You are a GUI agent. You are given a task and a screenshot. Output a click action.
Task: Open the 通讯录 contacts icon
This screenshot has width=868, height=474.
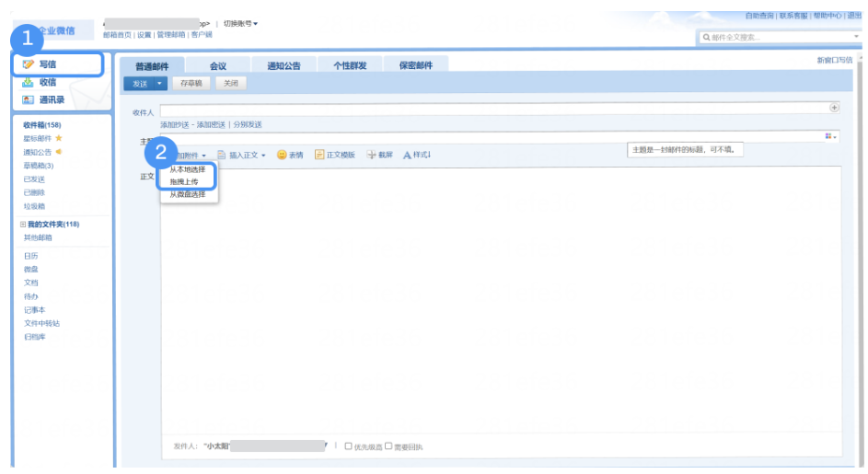click(x=29, y=99)
